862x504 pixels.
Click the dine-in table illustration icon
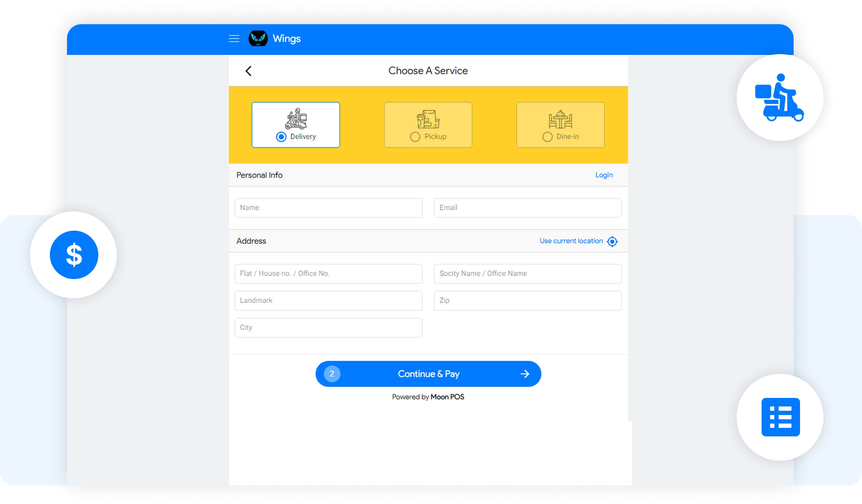point(560,119)
